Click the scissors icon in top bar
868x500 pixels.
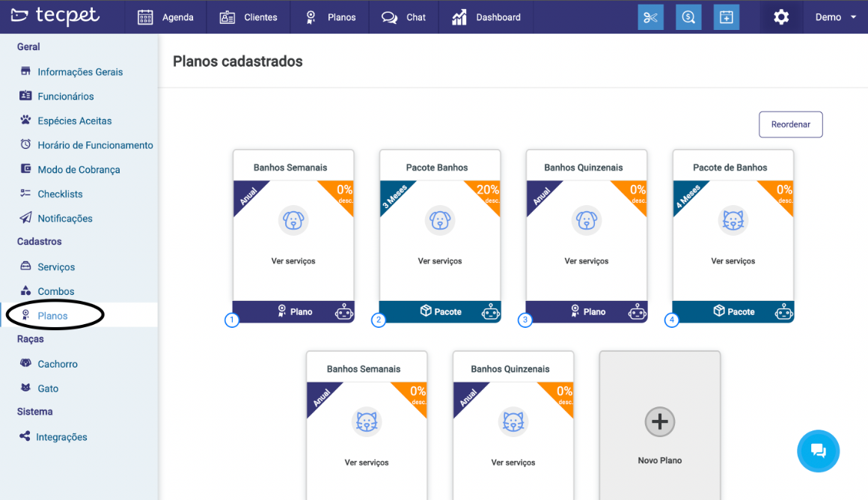coord(650,17)
